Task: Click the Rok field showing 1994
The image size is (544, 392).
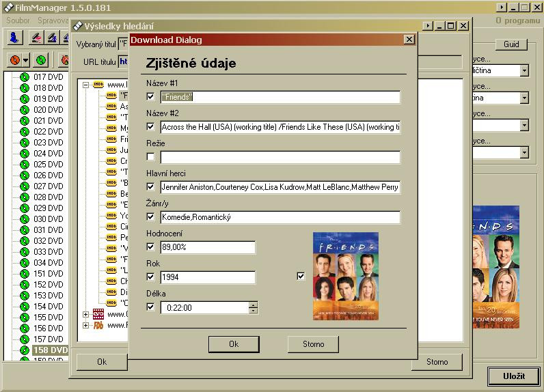Action: [x=208, y=277]
